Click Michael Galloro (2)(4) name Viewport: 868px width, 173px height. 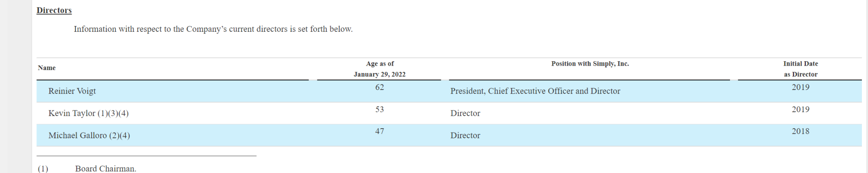point(89,135)
